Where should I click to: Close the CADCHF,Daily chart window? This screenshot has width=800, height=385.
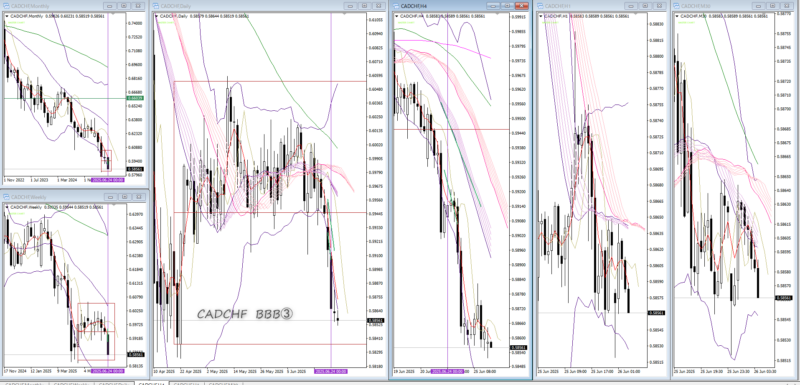coord(378,6)
